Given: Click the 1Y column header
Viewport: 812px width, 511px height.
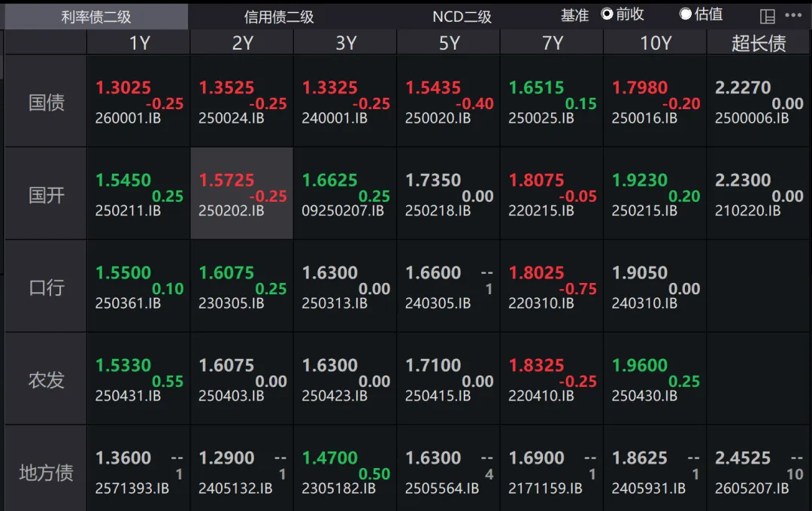Looking at the screenshot, I should (139, 43).
